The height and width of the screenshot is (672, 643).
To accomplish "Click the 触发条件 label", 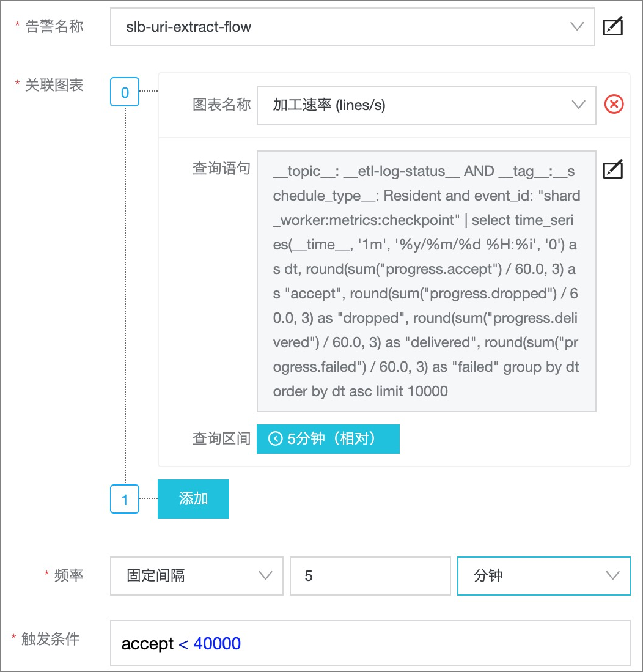I will (x=51, y=638).
